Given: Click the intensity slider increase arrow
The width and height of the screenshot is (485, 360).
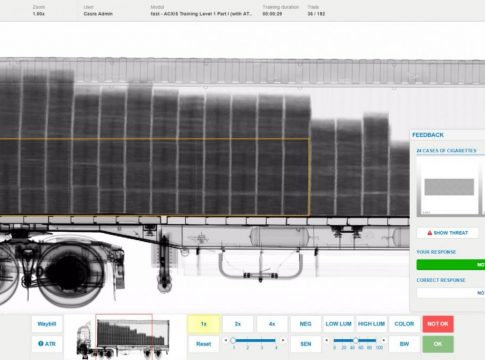Looking at the screenshot, I should point(384,340).
